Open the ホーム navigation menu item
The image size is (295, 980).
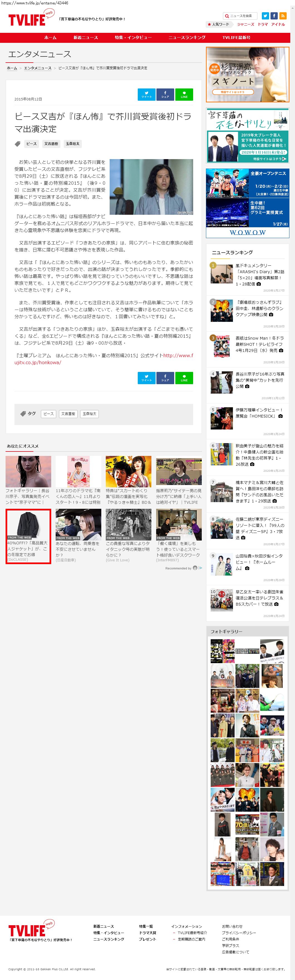pos(50,38)
